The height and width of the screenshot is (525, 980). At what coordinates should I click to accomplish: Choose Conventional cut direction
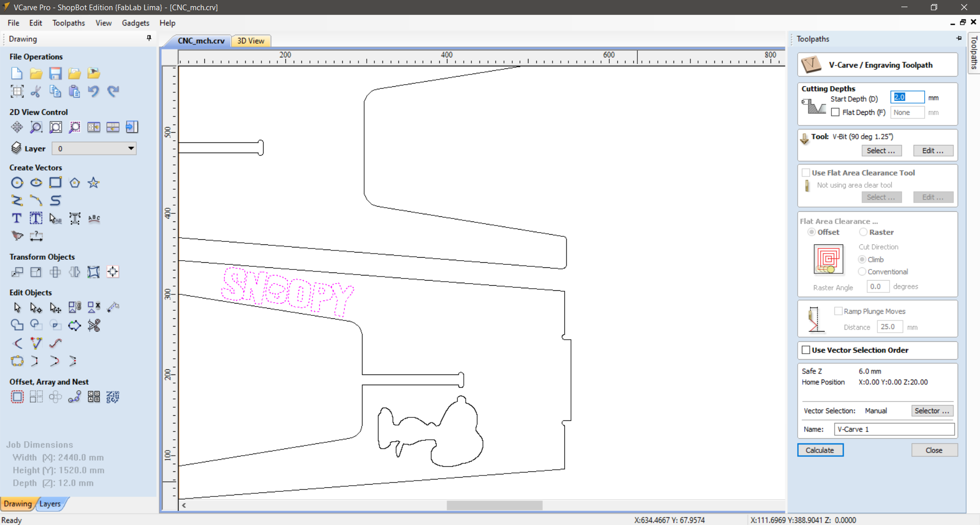click(862, 271)
